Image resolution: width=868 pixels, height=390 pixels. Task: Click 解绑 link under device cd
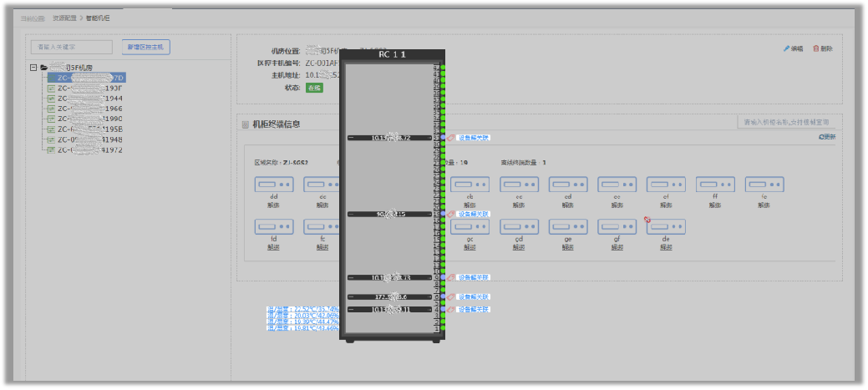[x=567, y=205]
